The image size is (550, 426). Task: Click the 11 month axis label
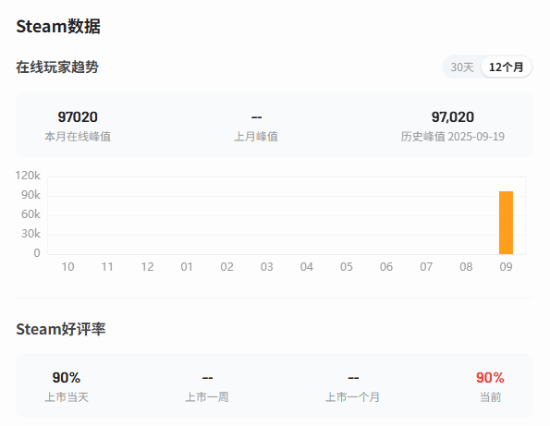107,267
